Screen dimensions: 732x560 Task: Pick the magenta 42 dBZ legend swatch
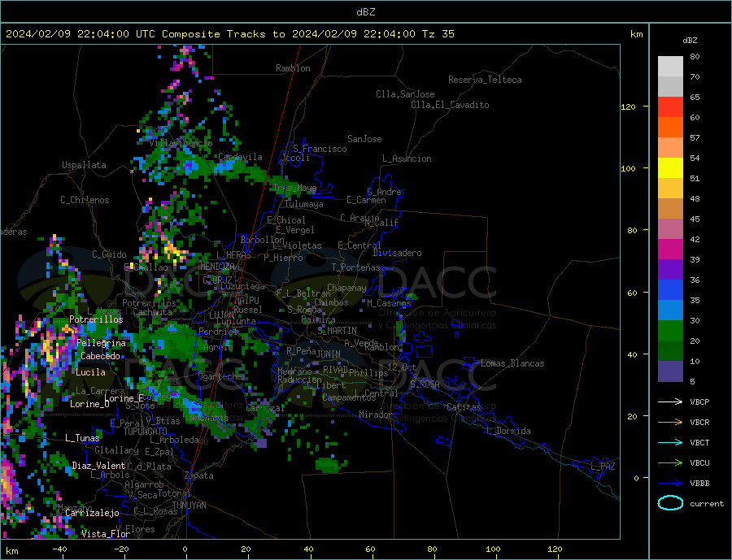[670, 250]
